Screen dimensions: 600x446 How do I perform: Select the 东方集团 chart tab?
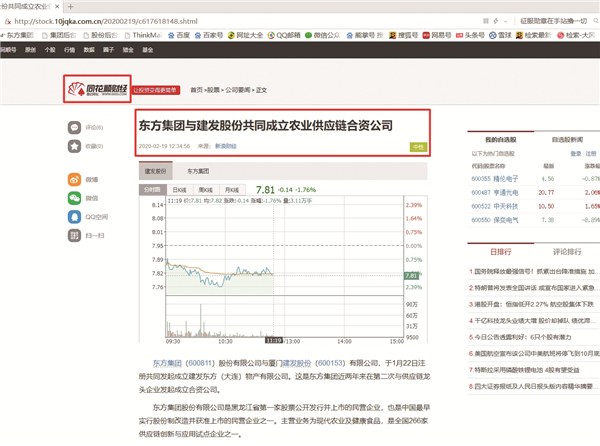[x=198, y=171]
